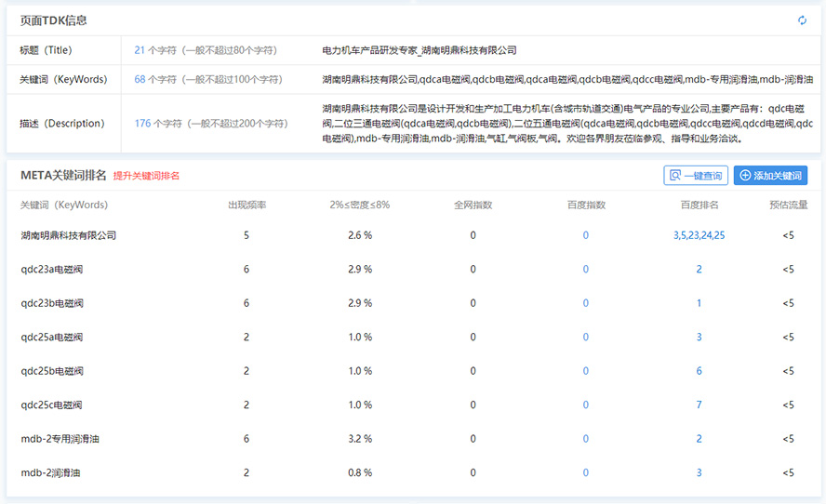Select keyword mdb-2润滑油
This screenshot has height=504, width=826.
tap(50, 473)
